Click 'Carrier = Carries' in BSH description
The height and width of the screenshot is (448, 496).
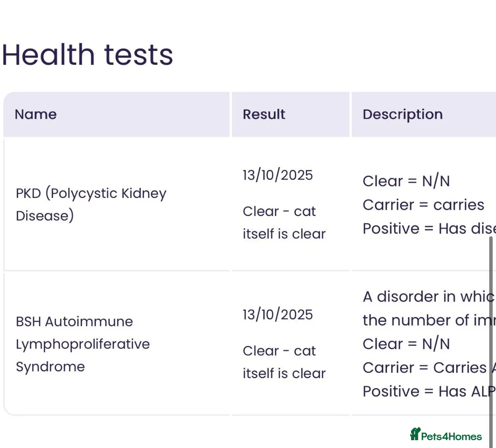pos(424,368)
